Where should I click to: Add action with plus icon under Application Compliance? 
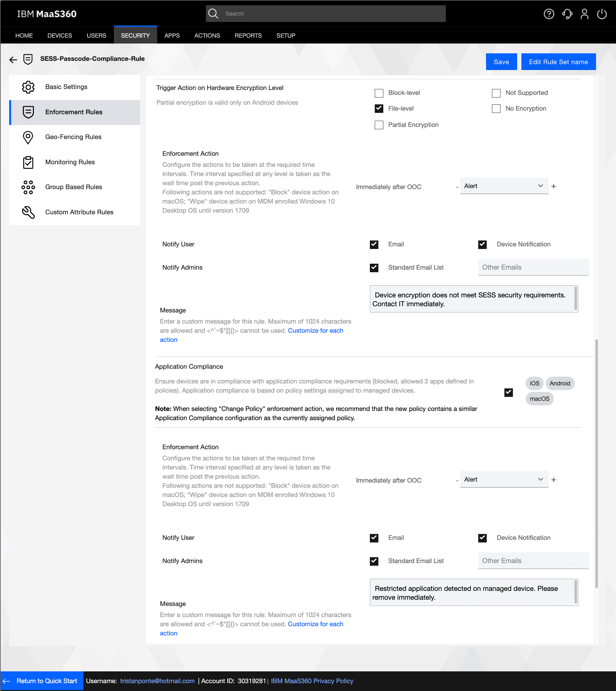coord(553,480)
